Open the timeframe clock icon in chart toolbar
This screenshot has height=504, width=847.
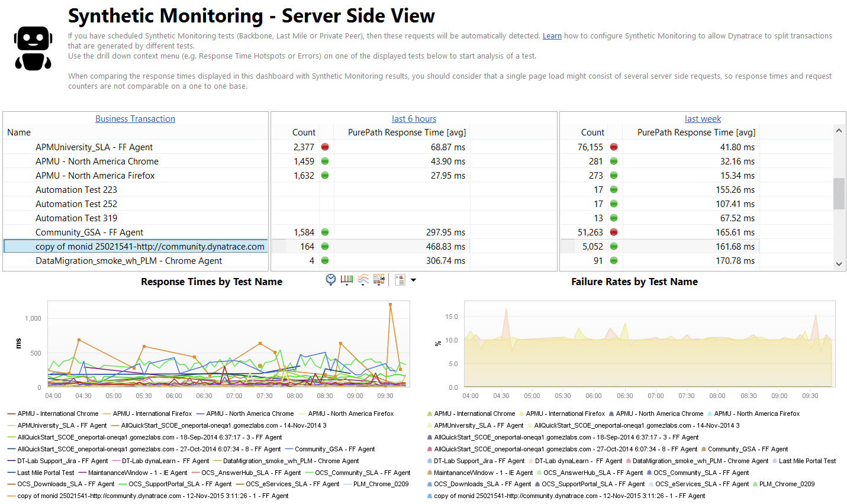[x=331, y=280]
